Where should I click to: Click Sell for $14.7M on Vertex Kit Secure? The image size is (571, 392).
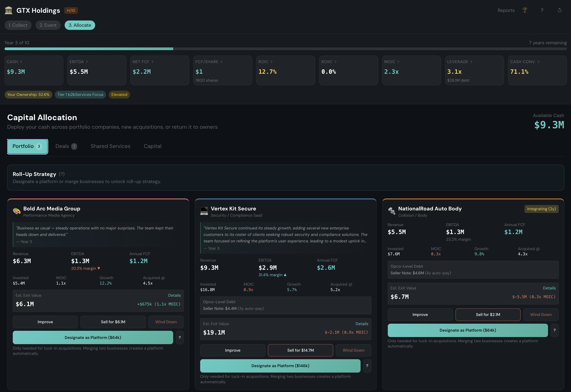[x=300, y=350]
